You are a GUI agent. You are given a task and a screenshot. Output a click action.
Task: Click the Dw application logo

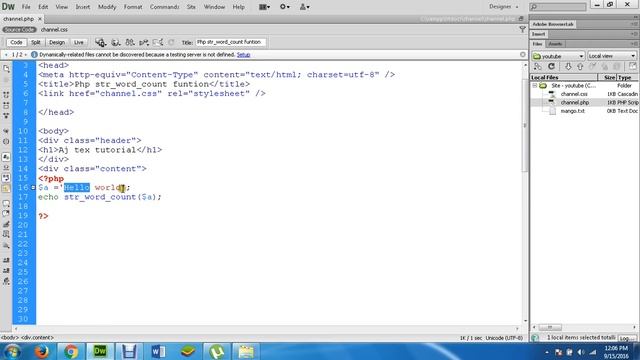click(x=8, y=7)
